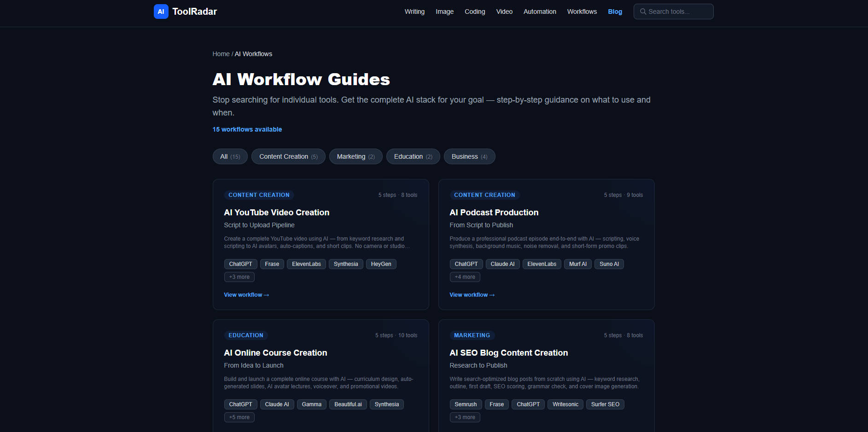The height and width of the screenshot is (432, 868).
Task: Click the AI Workflow Guides heading
Action: click(301, 79)
